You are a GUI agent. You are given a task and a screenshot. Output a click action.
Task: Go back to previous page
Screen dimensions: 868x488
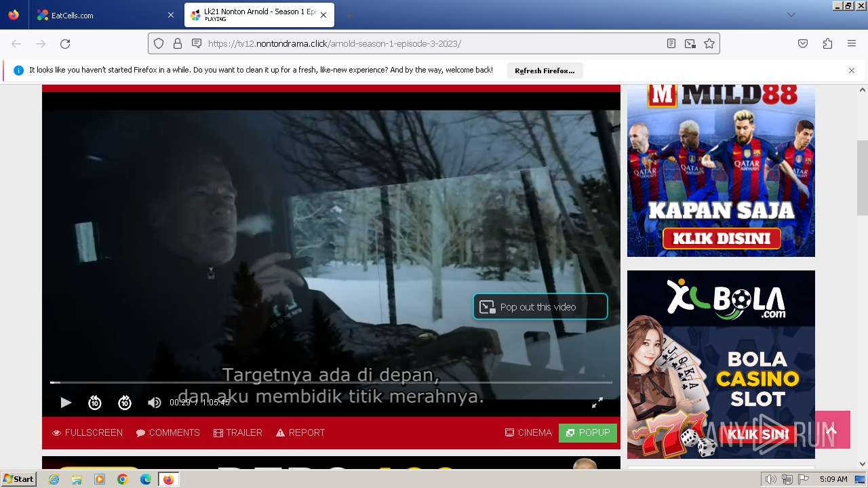click(16, 43)
